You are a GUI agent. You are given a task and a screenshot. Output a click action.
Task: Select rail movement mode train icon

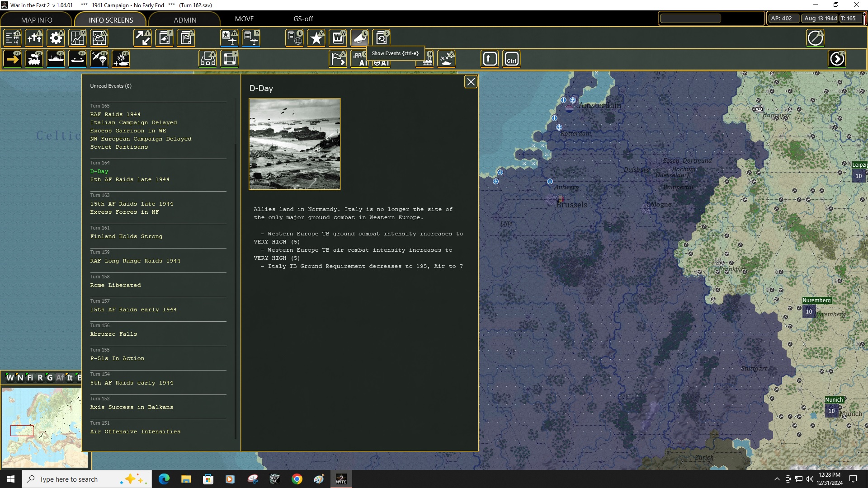(34, 59)
